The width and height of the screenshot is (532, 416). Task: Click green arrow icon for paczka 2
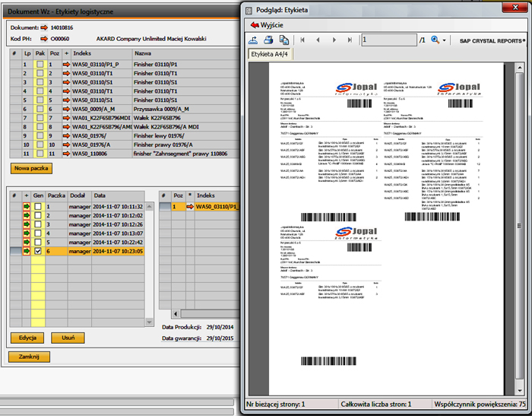(27, 215)
